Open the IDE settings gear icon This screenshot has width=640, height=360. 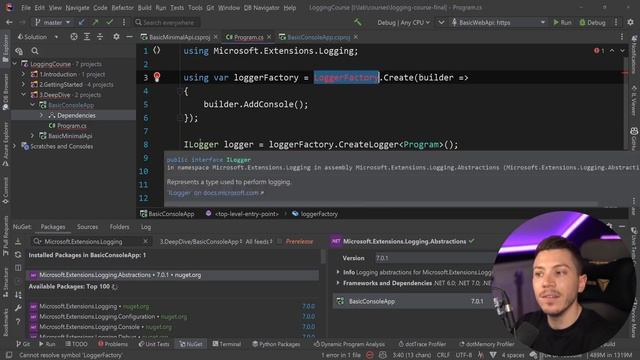tap(631, 22)
